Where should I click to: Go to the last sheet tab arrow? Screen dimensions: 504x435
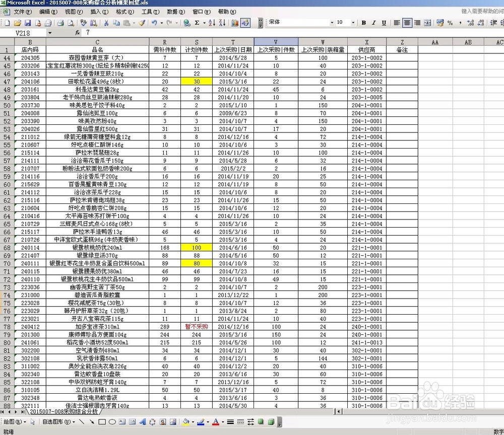point(23,412)
